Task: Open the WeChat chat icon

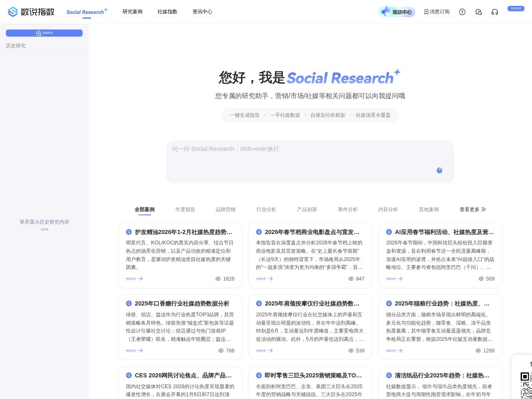Action: click(478, 12)
